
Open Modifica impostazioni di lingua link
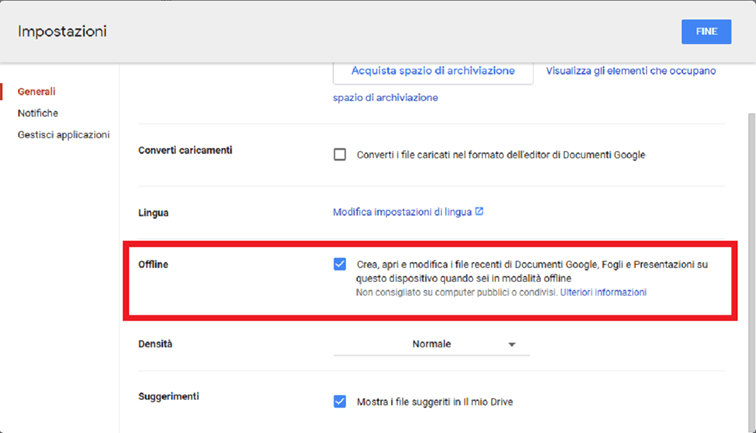click(402, 212)
